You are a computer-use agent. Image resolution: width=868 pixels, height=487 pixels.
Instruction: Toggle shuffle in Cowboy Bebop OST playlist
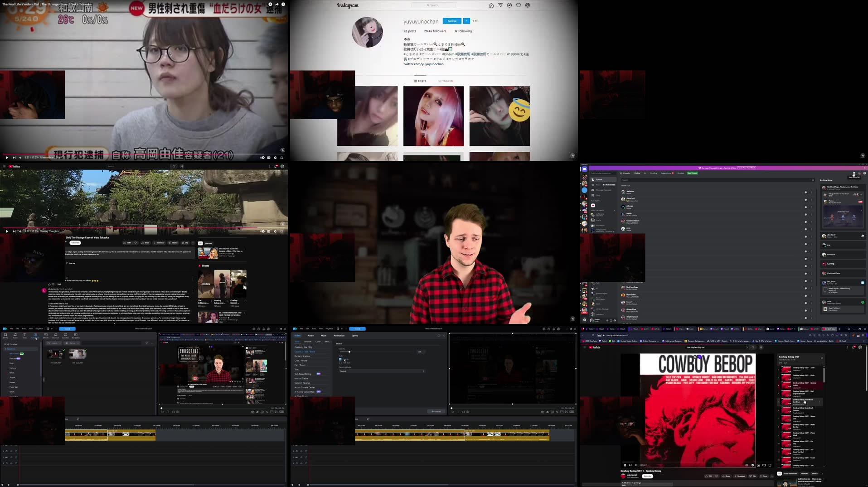pos(786,363)
